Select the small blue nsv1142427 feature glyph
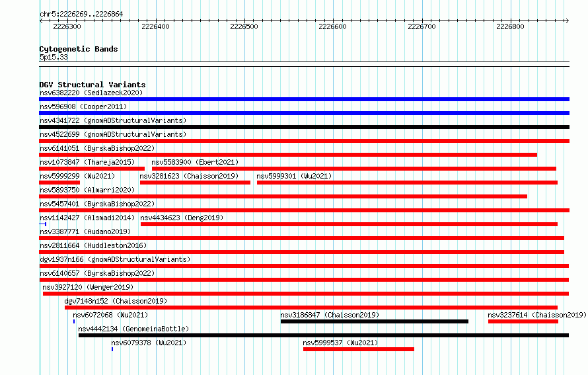Screen dimensions: 588x375 tap(43, 224)
